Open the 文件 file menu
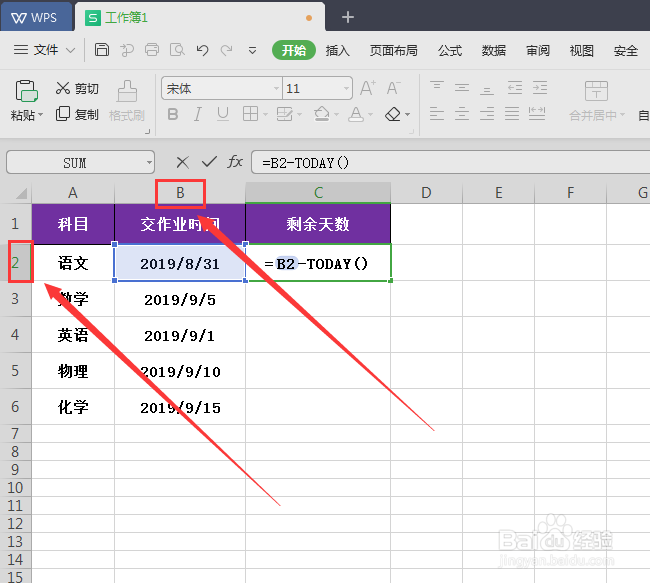This screenshot has width=650, height=583. pos(44,50)
